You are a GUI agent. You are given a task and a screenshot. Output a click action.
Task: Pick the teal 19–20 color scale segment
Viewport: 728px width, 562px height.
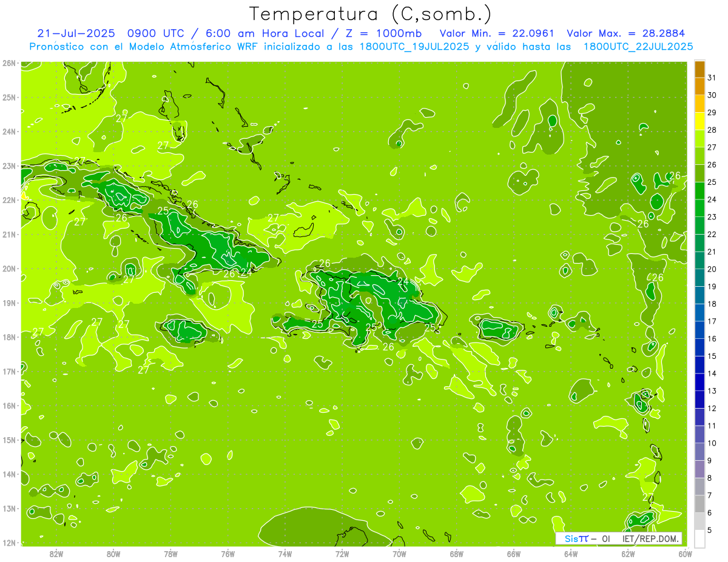coord(699,278)
